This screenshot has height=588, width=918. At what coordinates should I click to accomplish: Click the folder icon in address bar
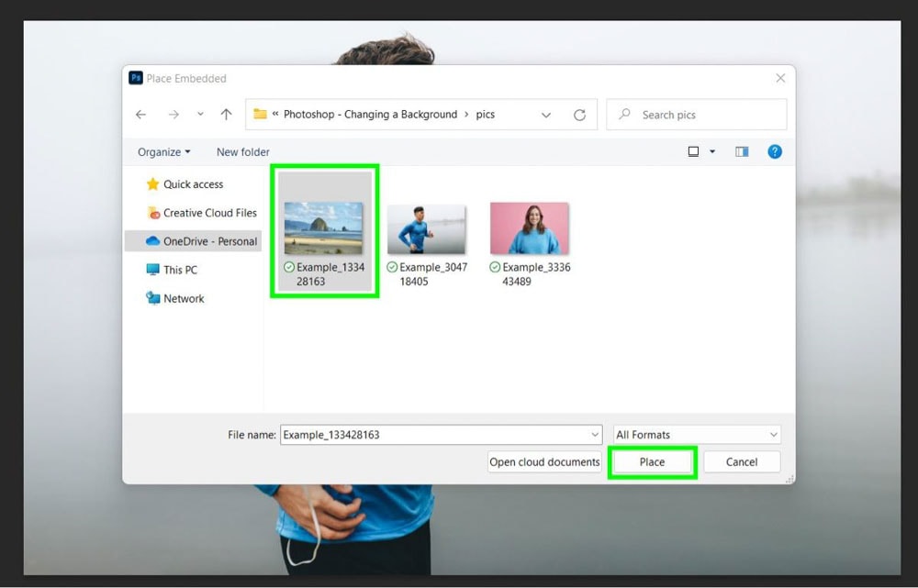tap(260, 114)
